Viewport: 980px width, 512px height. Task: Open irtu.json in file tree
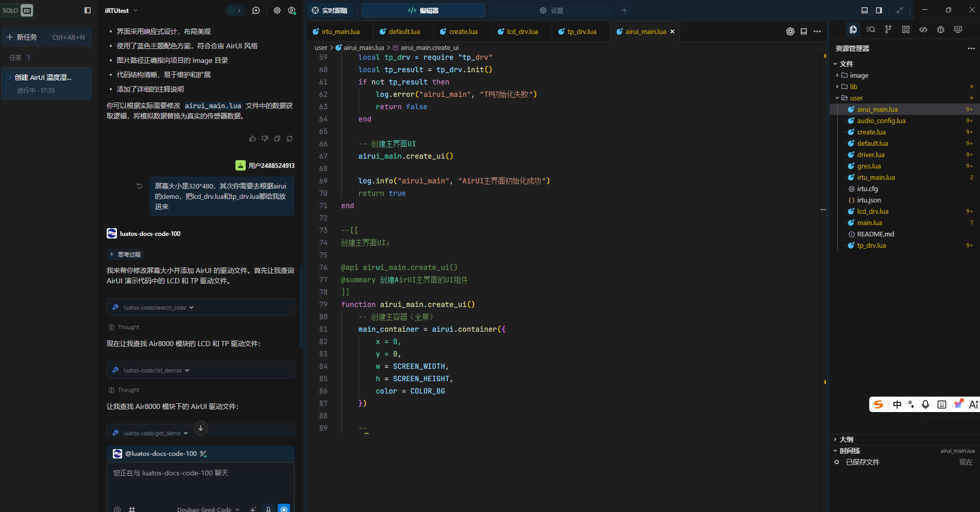pos(905,200)
